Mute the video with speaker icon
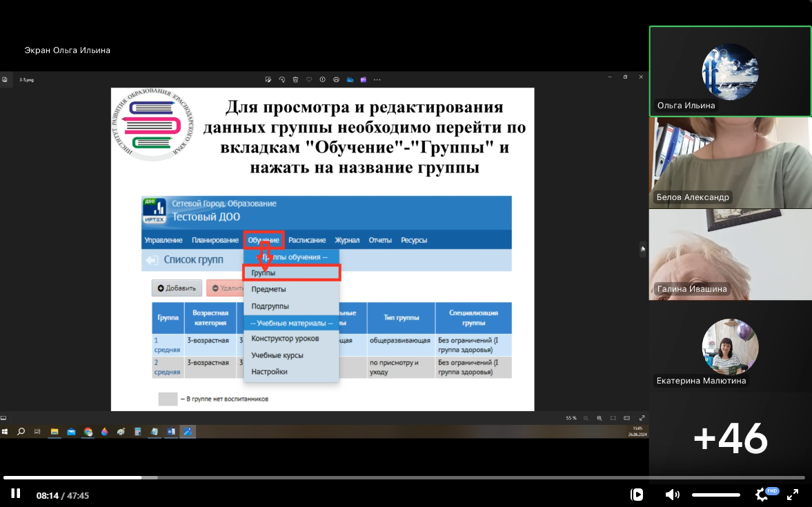This screenshot has height=507, width=812. (x=671, y=495)
